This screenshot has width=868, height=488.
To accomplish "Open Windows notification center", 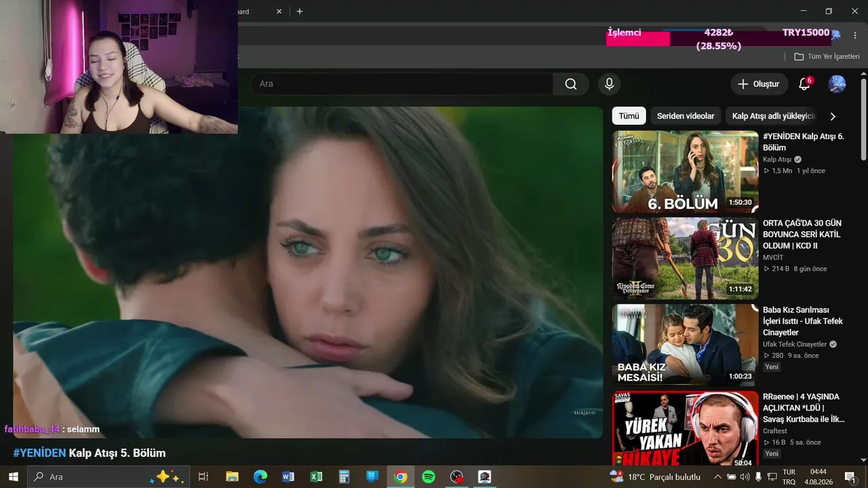I will pos(850,476).
